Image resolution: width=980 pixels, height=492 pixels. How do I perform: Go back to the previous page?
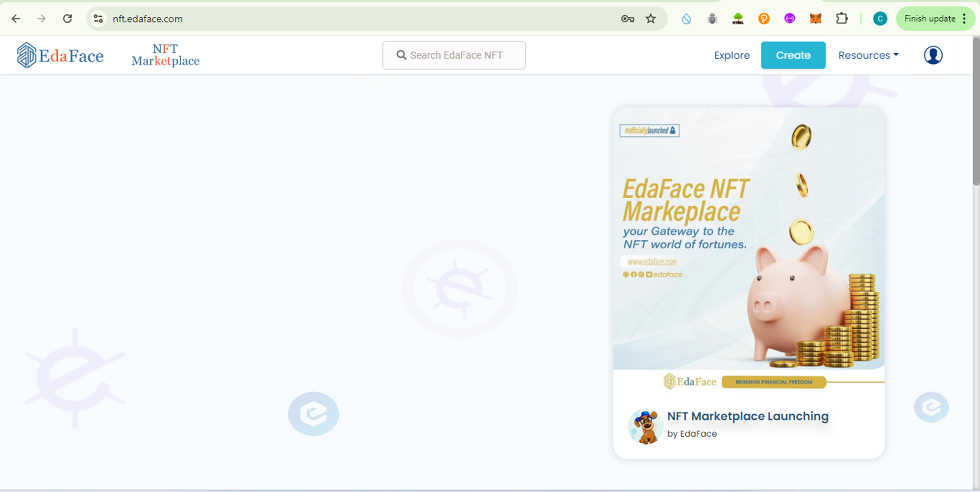pos(16,19)
